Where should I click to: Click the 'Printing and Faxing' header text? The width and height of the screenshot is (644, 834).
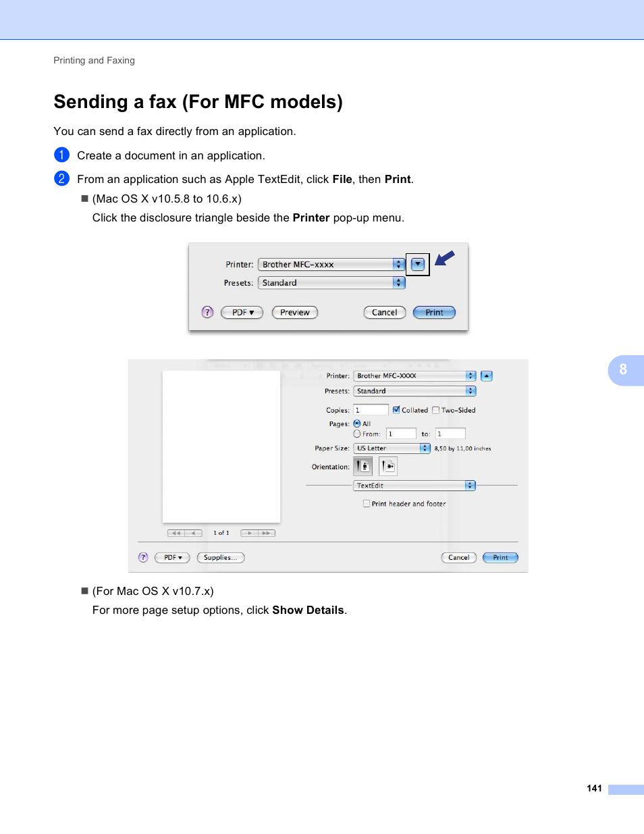(95, 60)
